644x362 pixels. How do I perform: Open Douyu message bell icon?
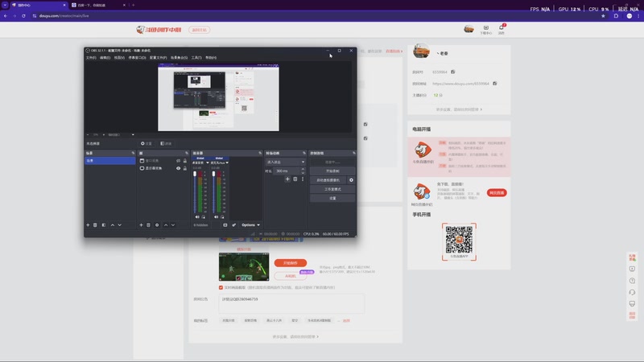click(x=502, y=29)
